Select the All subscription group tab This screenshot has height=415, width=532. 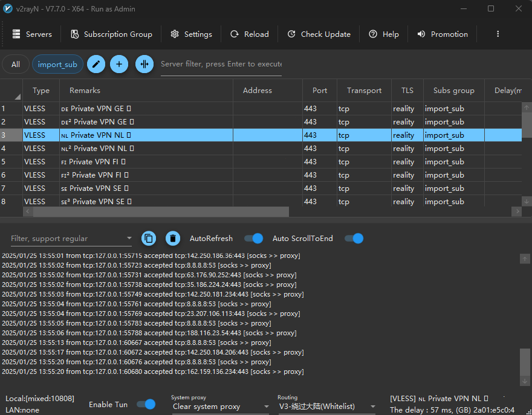[16, 65]
